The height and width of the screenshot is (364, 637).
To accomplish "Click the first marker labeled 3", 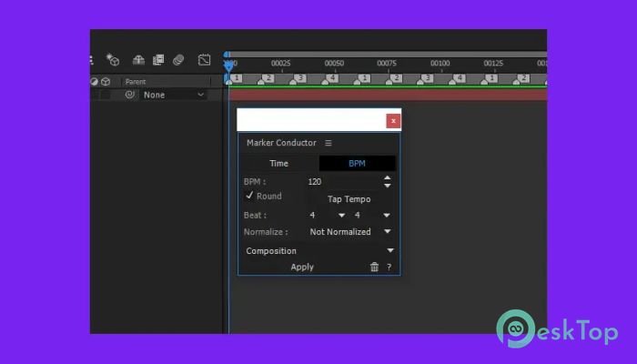I will point(300,78).
